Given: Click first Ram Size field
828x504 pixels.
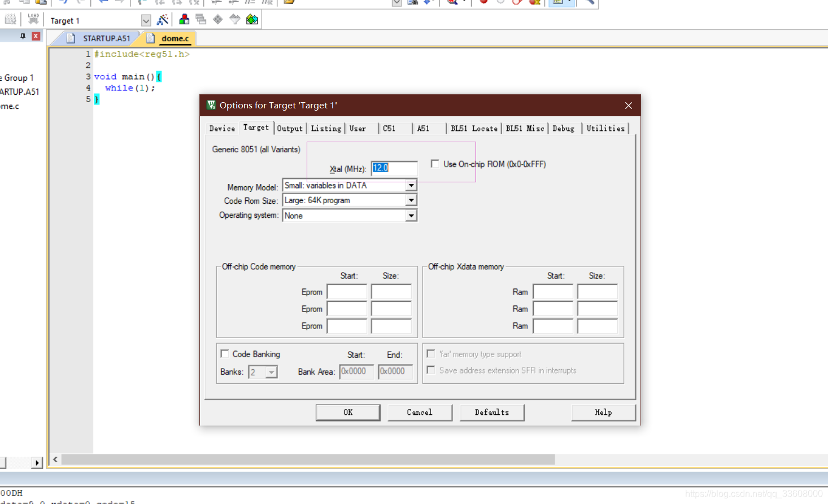Looking at the screenshot, I should coord(597,292).
